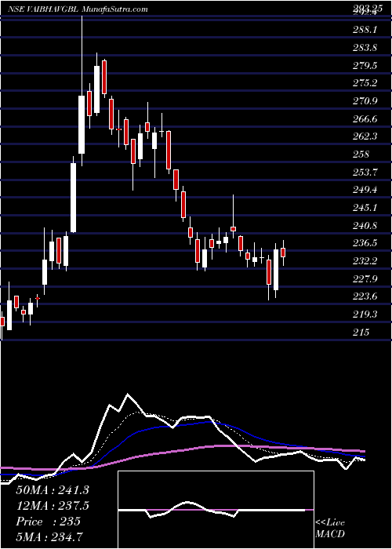Click the tallest white candle with highest wick

[82, 124]
